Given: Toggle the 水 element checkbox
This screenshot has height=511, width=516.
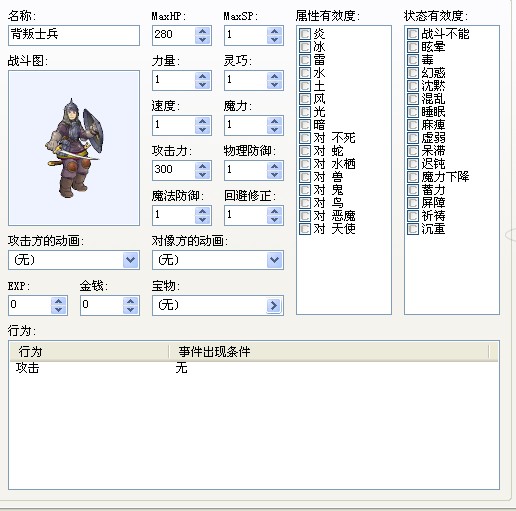Looking at the screenshot, I should (x=305, y=73).
